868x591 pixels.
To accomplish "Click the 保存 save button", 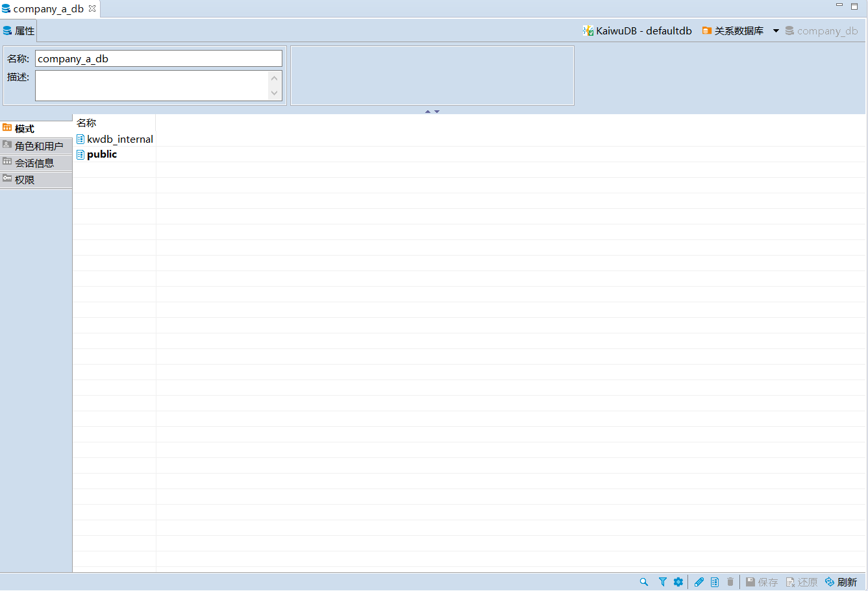I will click(x=762, y=582).
